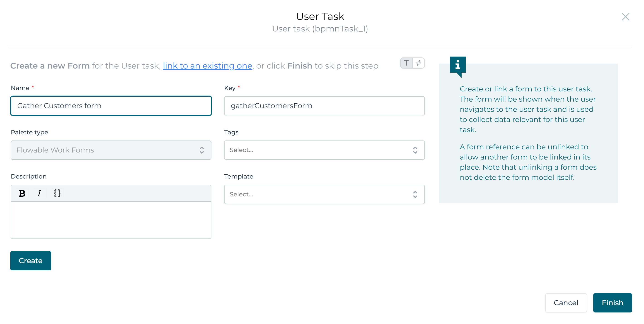Click the Cancel button
Viewport: 644px width, 324px height.
(566, 303)
